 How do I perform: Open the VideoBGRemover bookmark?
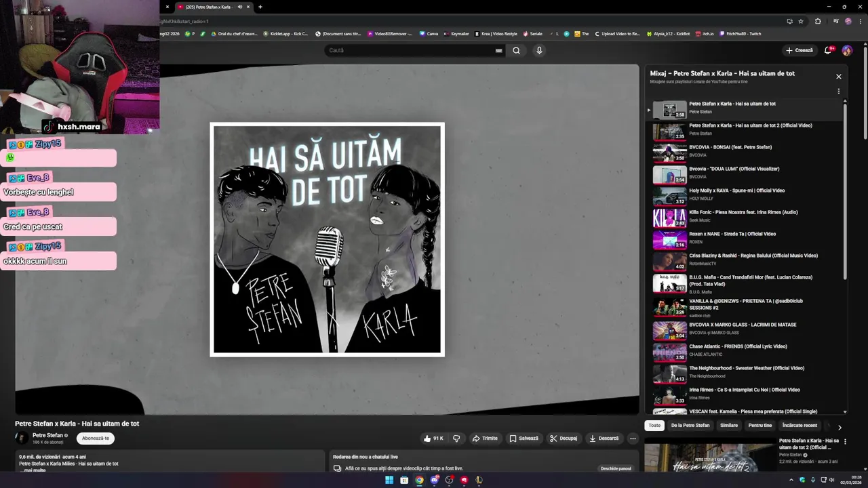(x=390, y=33)
